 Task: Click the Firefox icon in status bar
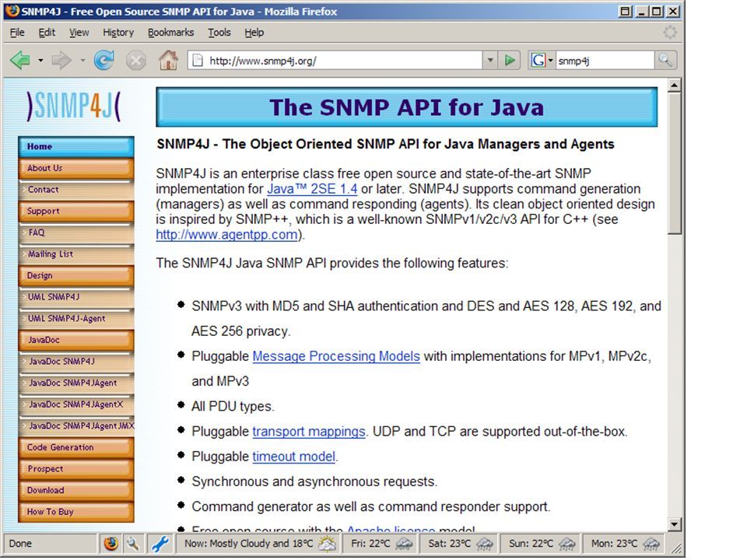[111, 544]
